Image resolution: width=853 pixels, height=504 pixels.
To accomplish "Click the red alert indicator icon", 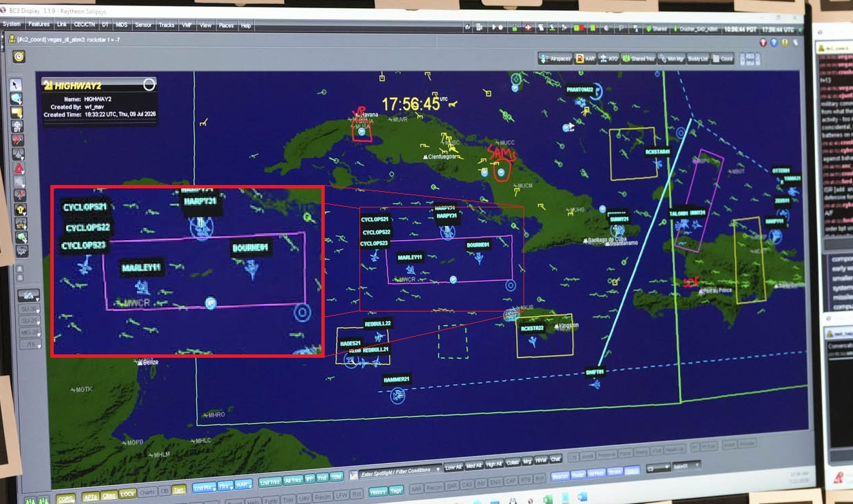I will tap(763, 42).
